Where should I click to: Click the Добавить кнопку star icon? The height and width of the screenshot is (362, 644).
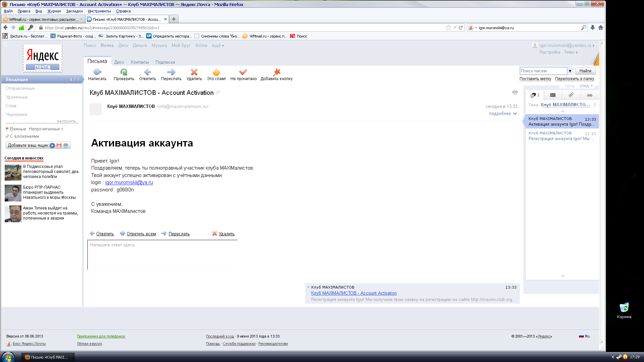(x=277, y=72)
